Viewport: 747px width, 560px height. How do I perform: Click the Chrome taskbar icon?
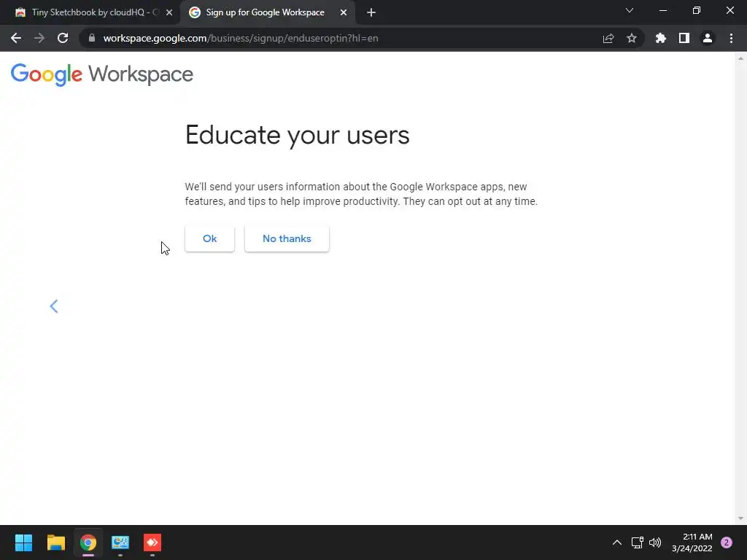88,542
